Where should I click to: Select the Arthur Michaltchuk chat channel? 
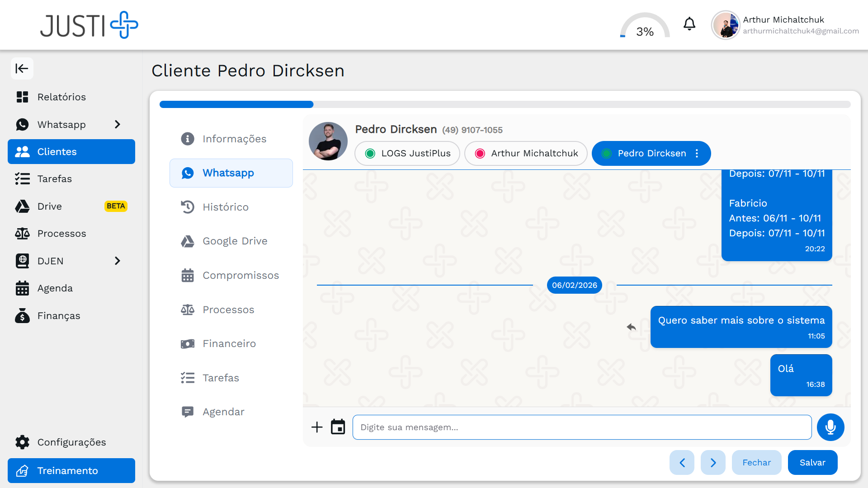click(526, 154)
